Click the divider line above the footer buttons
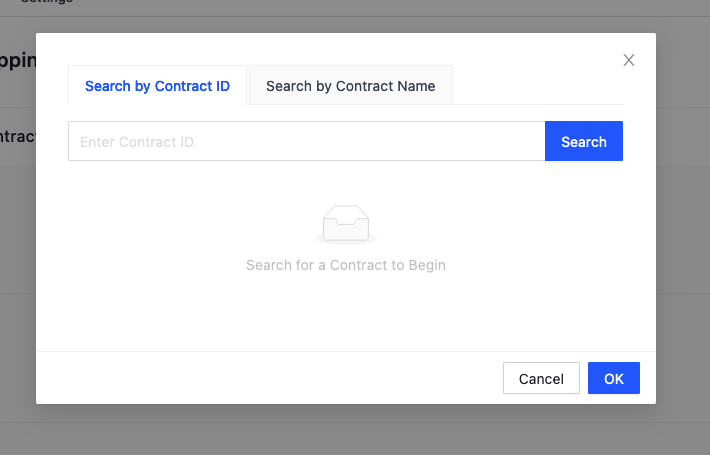 (346, 352)
